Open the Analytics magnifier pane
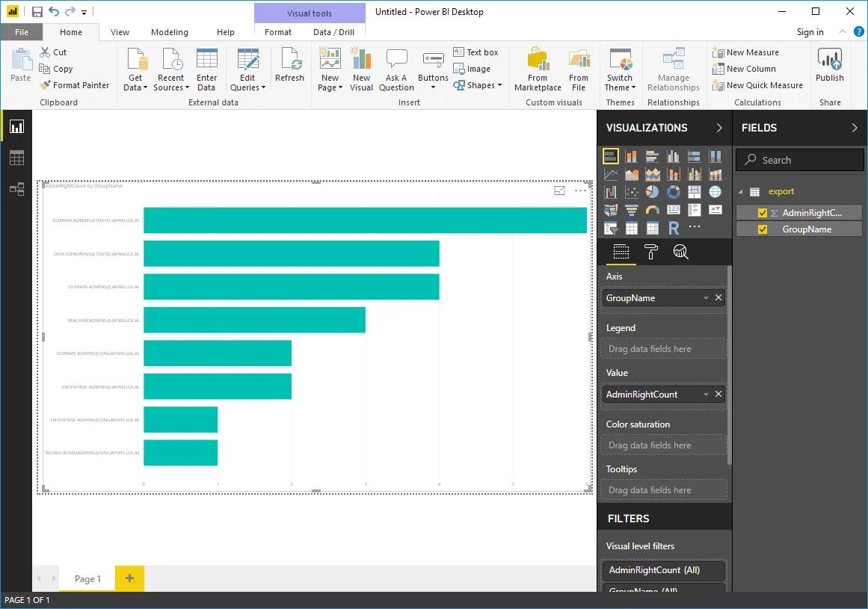The height and width of the screenshot is (609, 868). 680,253
